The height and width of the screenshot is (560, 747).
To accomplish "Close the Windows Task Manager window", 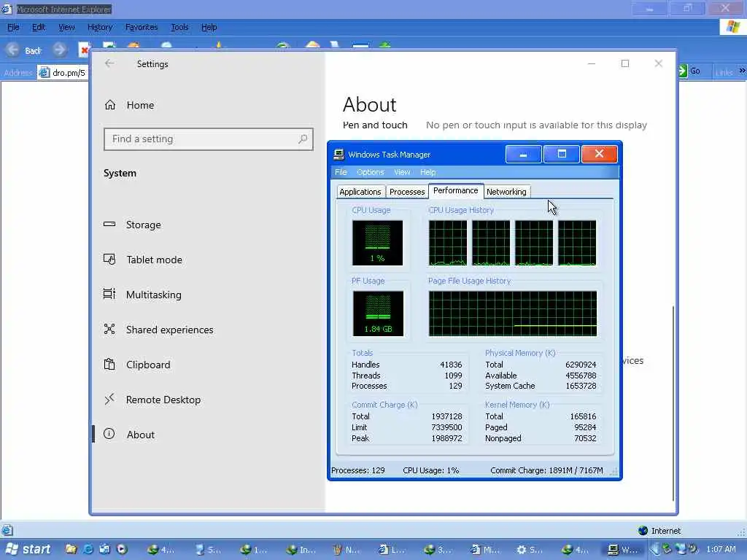I will (x=600, y=155).
